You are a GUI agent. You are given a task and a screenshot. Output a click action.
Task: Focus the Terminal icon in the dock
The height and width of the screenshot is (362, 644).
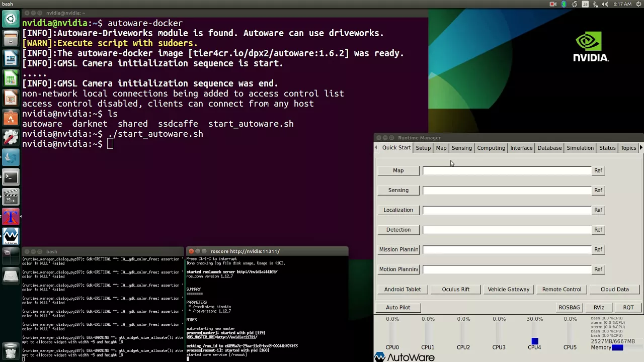tap(11, 177)
